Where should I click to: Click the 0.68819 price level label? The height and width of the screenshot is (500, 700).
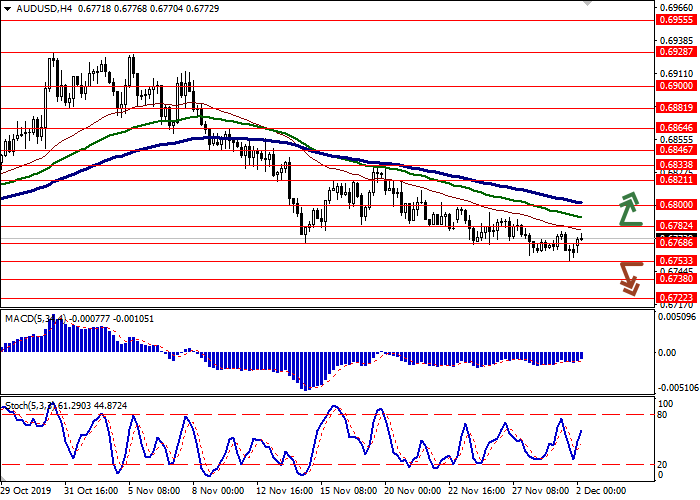click(x=675, y=108)
